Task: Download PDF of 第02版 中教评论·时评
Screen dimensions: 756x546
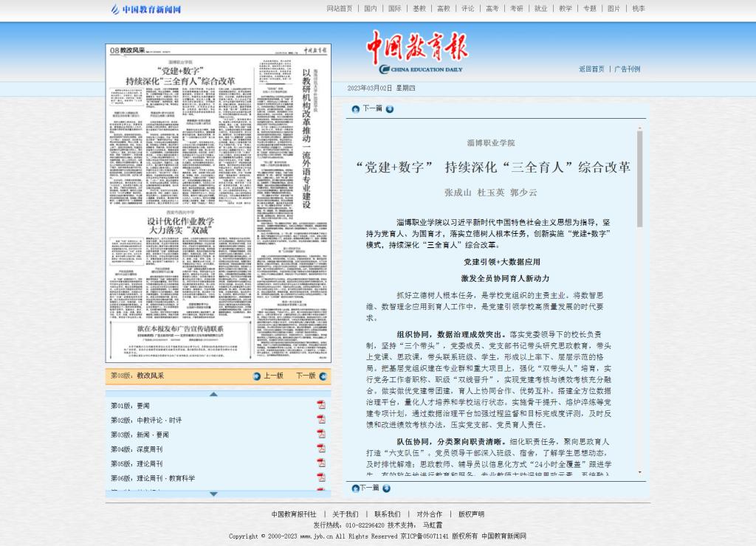Action: coord(321,420)
